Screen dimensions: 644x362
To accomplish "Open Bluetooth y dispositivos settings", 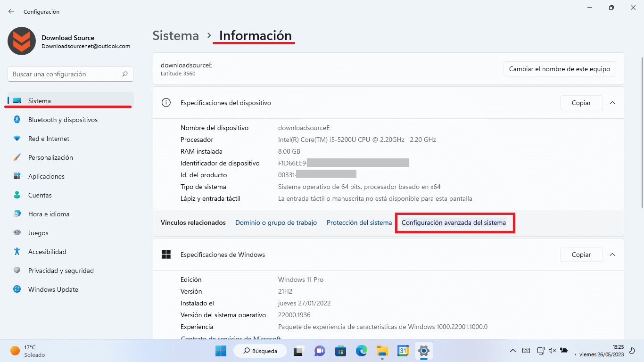I will [71, 120].
